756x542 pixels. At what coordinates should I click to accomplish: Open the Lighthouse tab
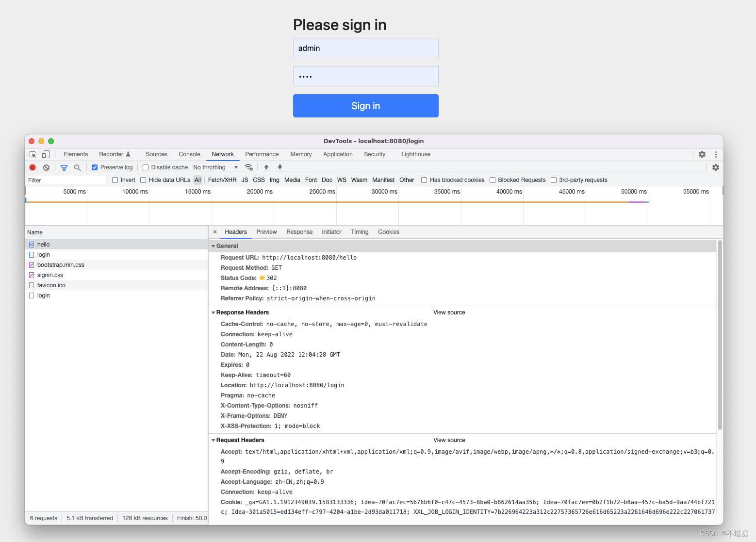tap(416, 154)
